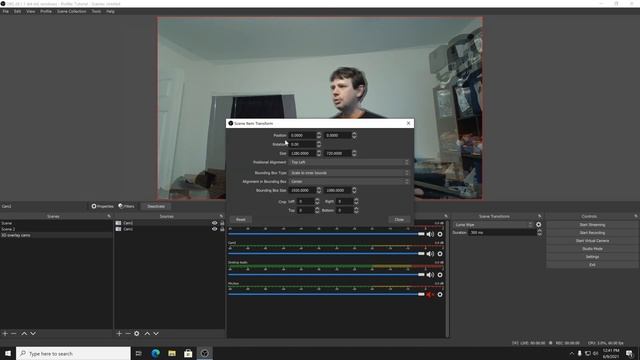This screenshot has width=640, height=360.
Task: Click Start Recording in Controls
Action: click(592, 233)
